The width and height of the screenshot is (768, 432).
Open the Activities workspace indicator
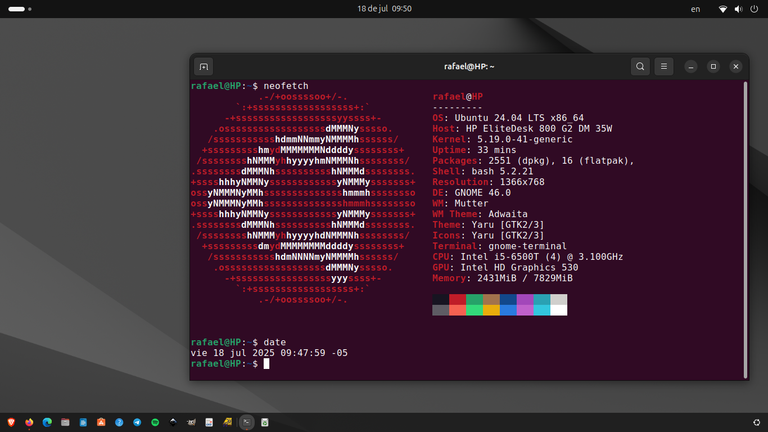tap(20, 9)
